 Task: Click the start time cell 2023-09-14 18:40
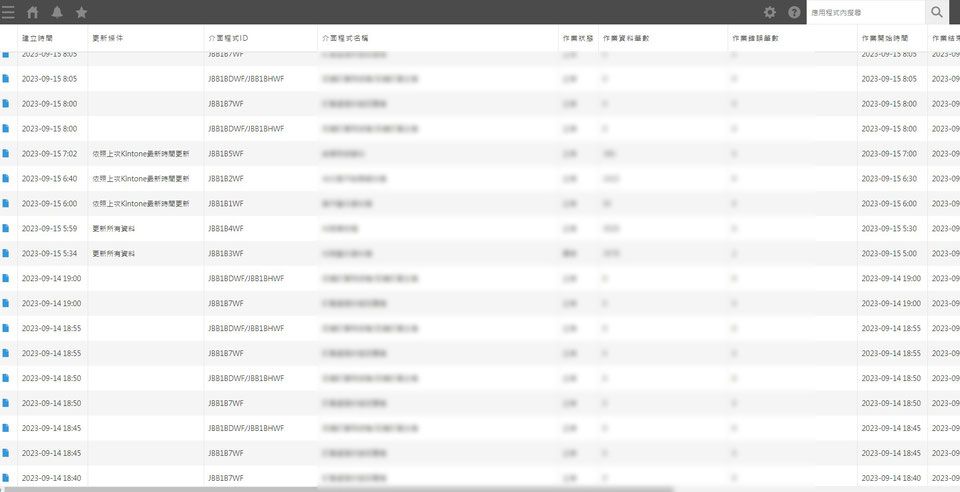click(x=891, y=478)
